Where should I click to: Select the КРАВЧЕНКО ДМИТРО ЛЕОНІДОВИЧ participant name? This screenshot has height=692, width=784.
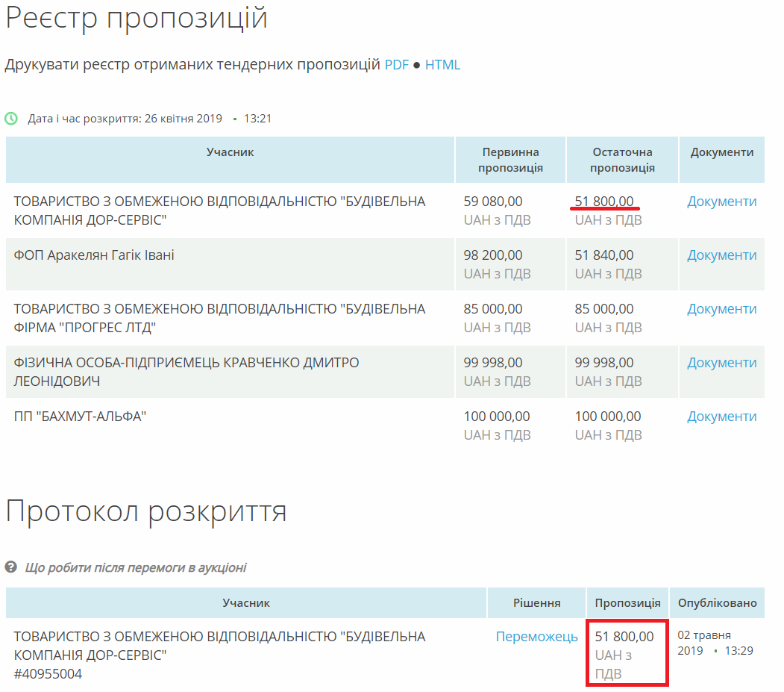186,372
